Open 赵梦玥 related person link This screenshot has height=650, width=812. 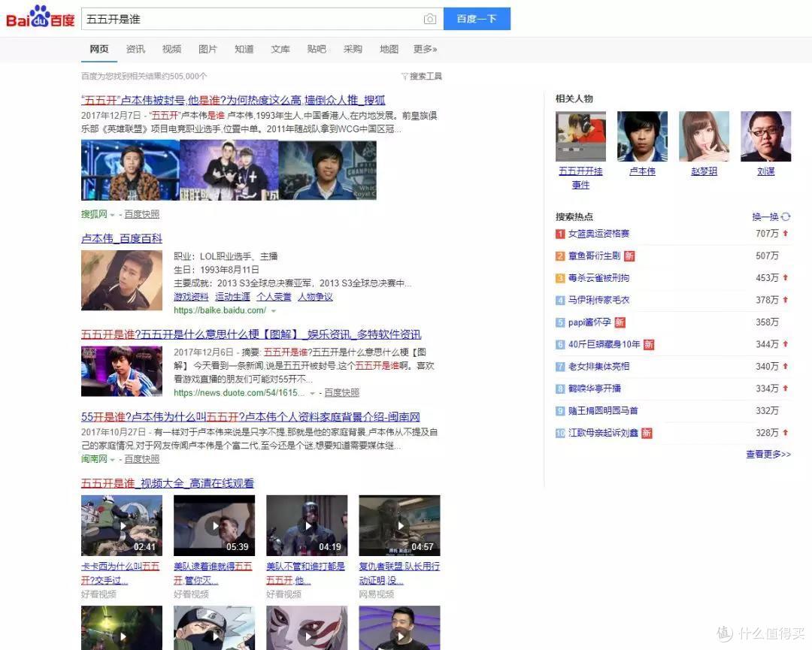[x=704, y=171]
